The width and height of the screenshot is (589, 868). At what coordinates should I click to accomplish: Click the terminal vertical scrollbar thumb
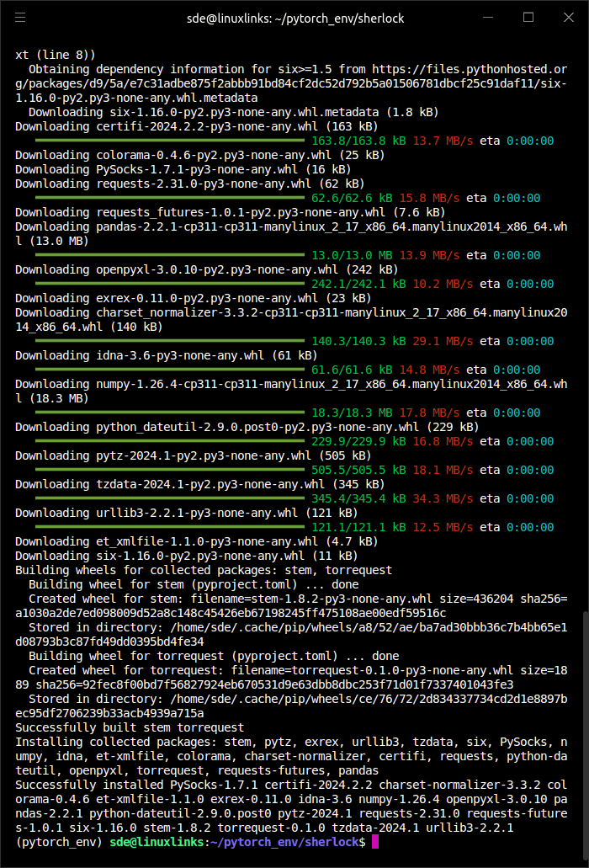pyautogui.click(x=586, y=735)
